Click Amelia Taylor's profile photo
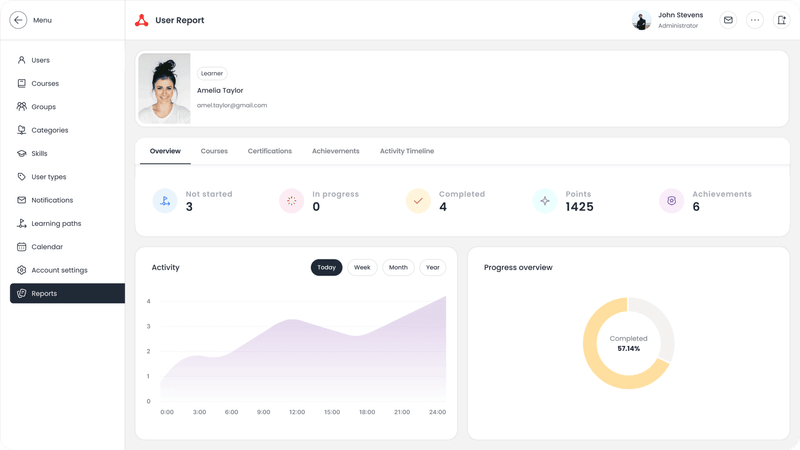The width and height of the screenshot is (800, 450). (x=164, y=89)
